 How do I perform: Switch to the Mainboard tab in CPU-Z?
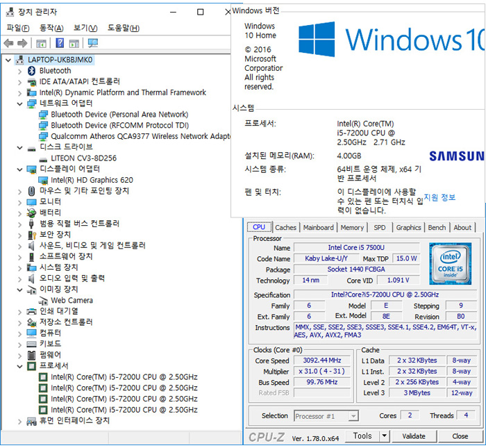319,228
